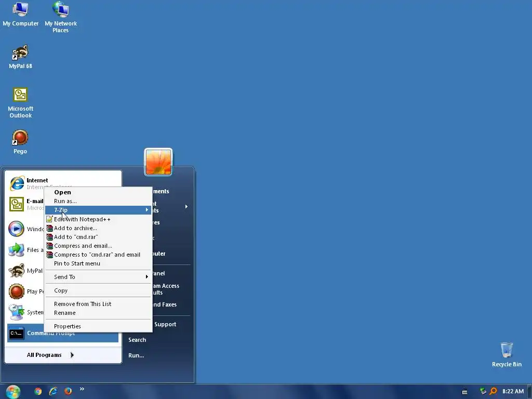Expand All Programs arrow
The width and height of the screenshot is (532, 399).
72,355
